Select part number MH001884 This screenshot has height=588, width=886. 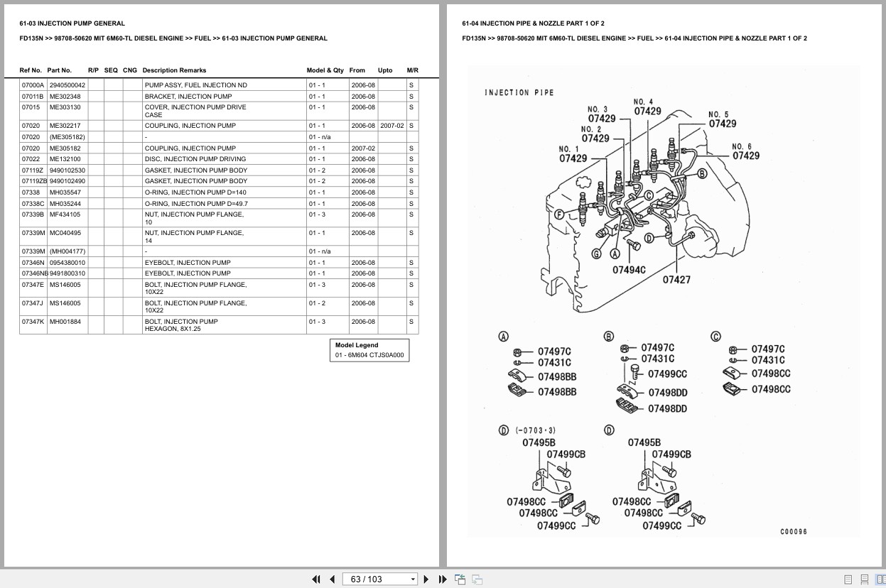point(65,322)
